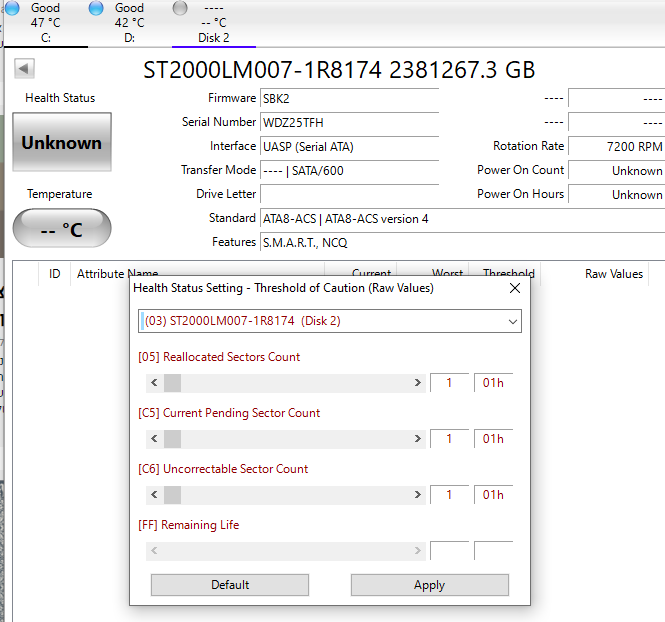Click left arrow of Current Pending Sector slider

click(x=154, y=439)
